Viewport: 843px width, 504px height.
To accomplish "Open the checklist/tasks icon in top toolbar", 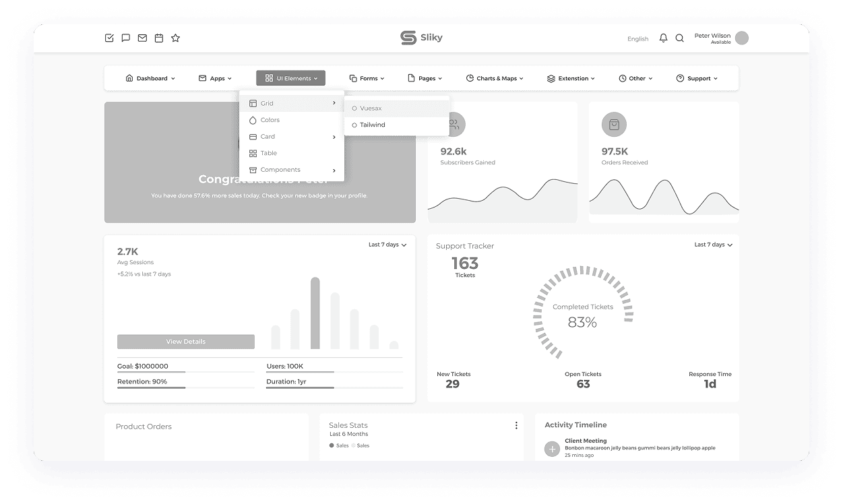I will pyautogui.click(x=109, y=38).
